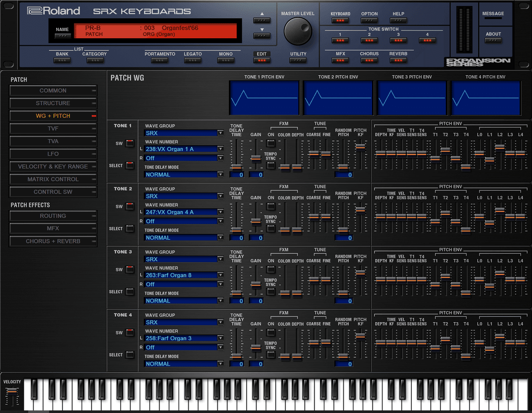Enable MONO mode

pyautogui.click(x=226, y=60)
